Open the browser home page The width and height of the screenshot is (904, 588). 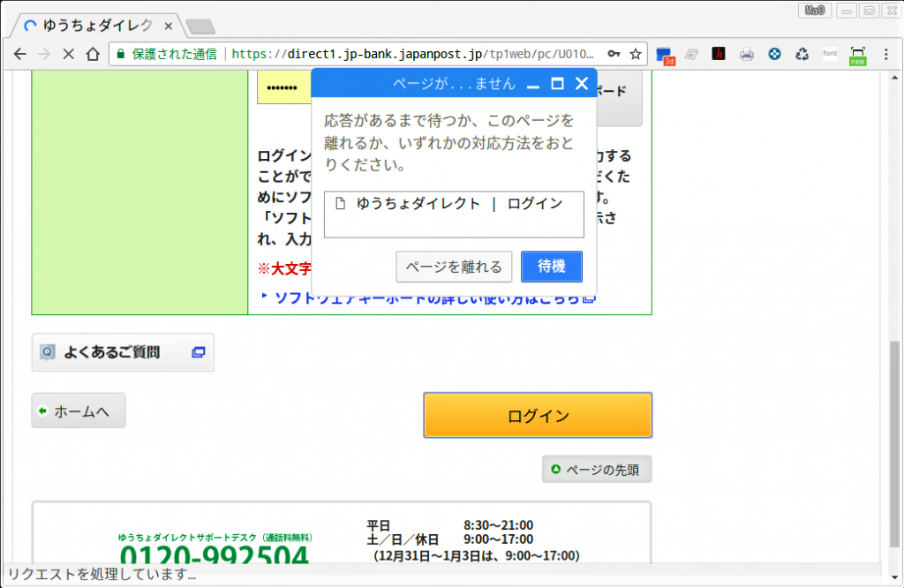click(x=93, y=54)
